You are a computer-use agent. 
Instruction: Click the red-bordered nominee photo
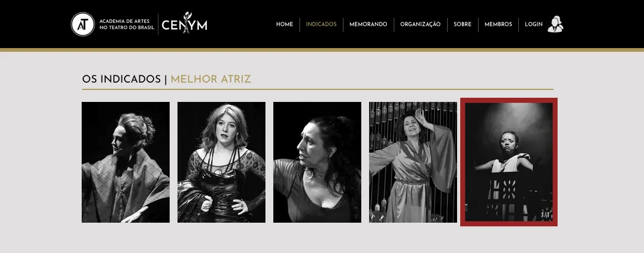509,162
